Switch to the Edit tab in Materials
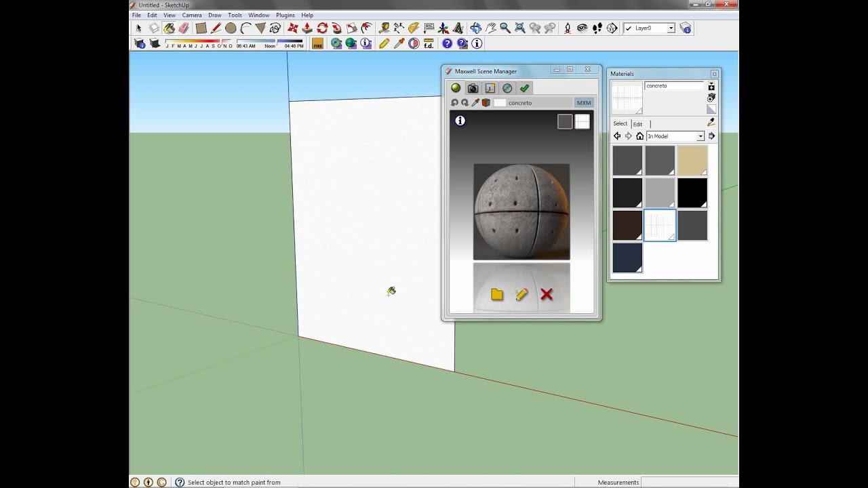This screenshot has width=868, height=488. coord(637,124)
